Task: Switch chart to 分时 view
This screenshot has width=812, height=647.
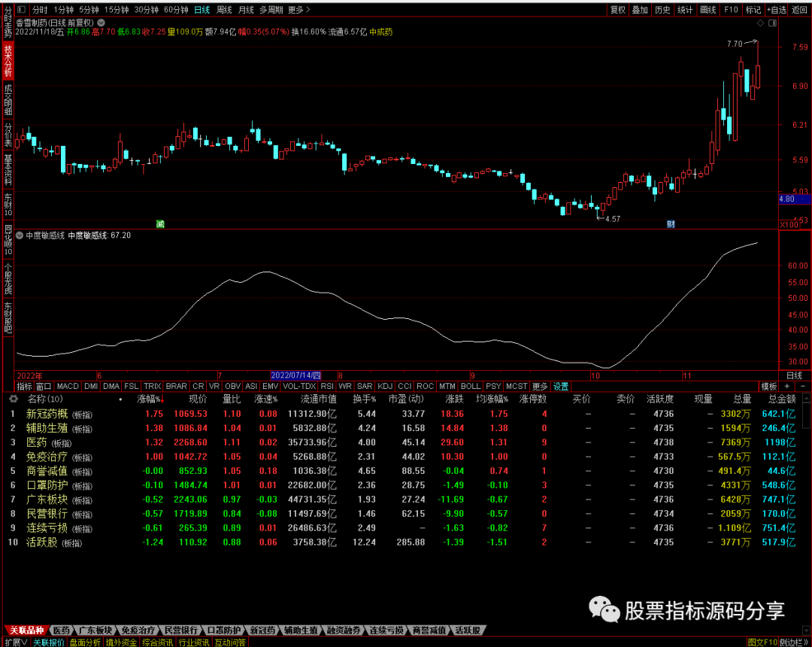Action: [39, 9]
